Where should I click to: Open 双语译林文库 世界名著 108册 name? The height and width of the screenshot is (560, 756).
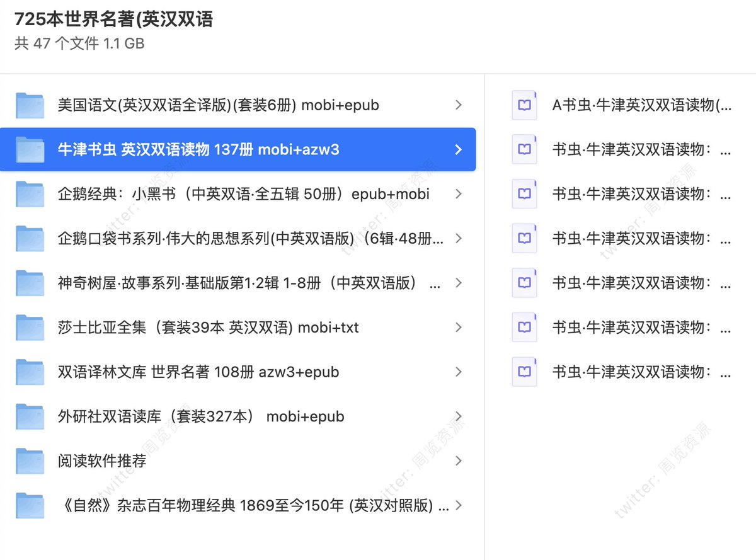coord(198,372)
